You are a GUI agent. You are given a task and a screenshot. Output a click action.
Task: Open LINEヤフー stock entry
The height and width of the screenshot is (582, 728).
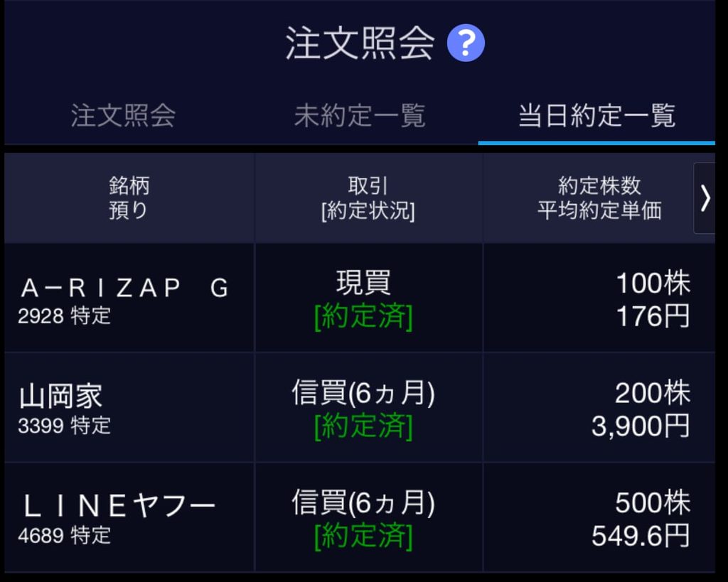coord(129,518)
